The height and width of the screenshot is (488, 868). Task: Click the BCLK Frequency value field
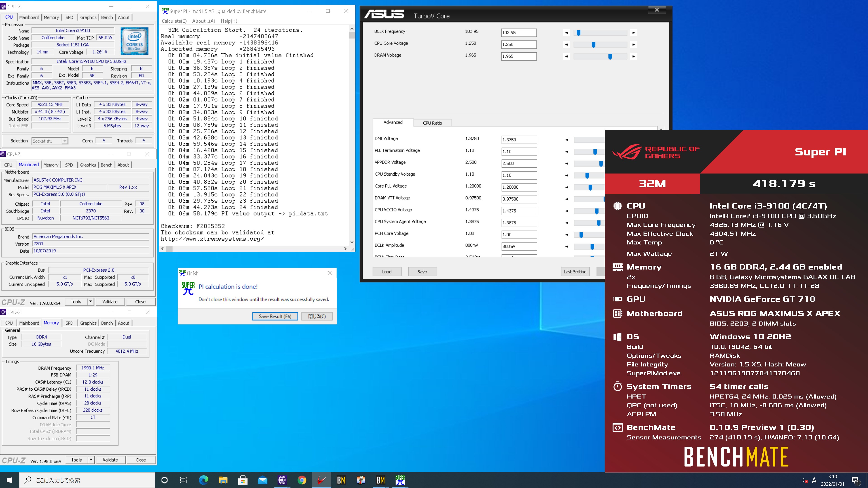point(519,33)
